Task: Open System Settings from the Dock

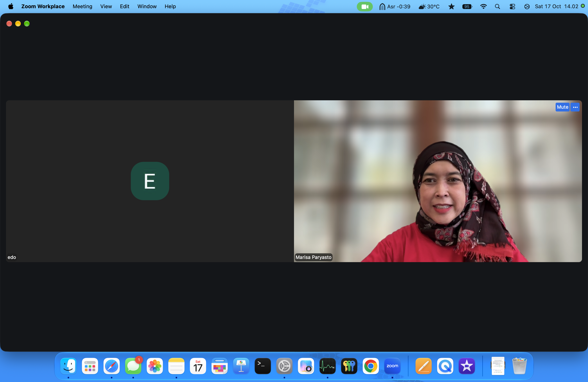Action: click(284, 366)
